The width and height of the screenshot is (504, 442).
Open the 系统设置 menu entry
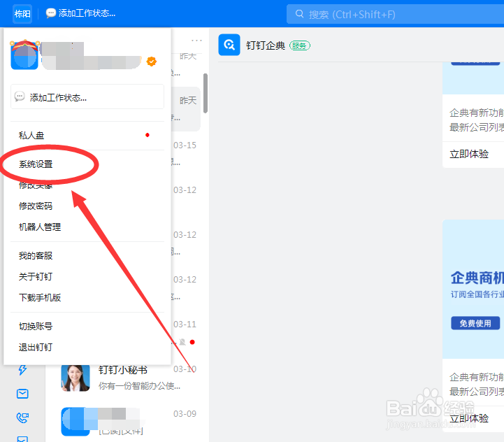[x=36, y=164]
